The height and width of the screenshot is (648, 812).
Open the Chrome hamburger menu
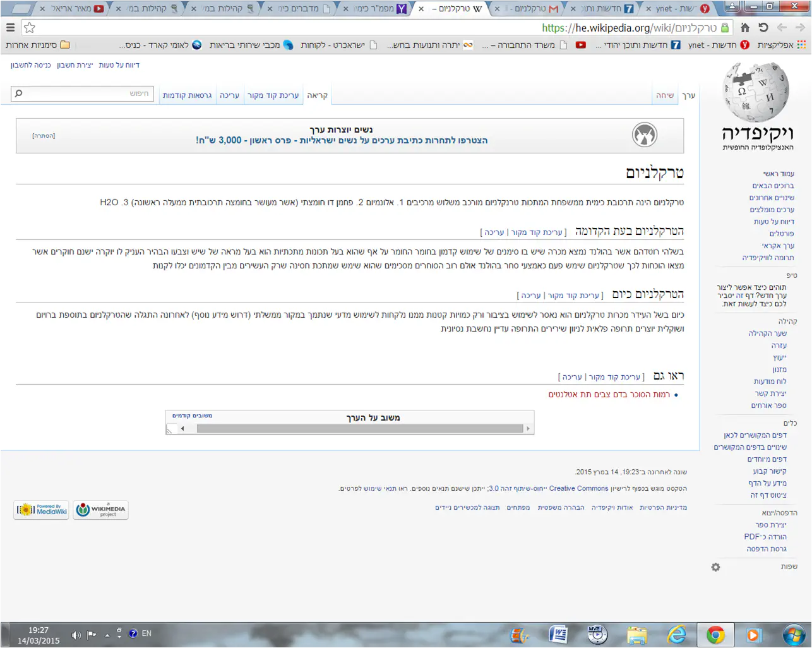tap(10, 28)
